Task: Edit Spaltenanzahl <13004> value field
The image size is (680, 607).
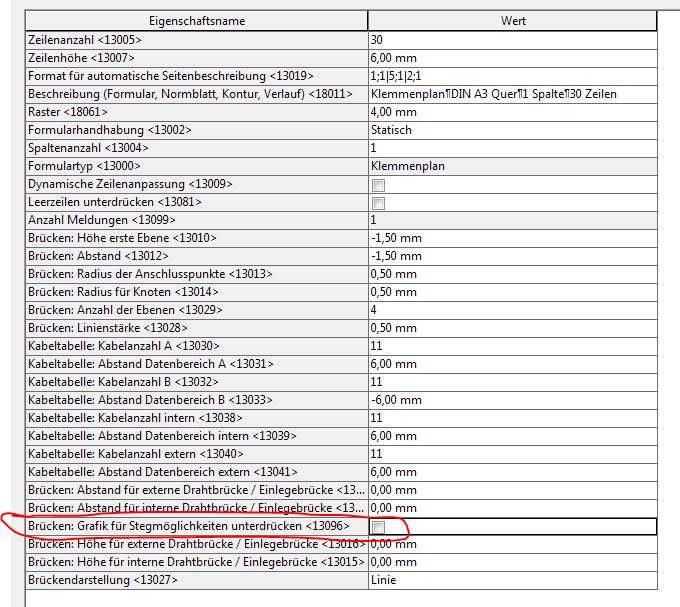Action: [x=513, y=148]
